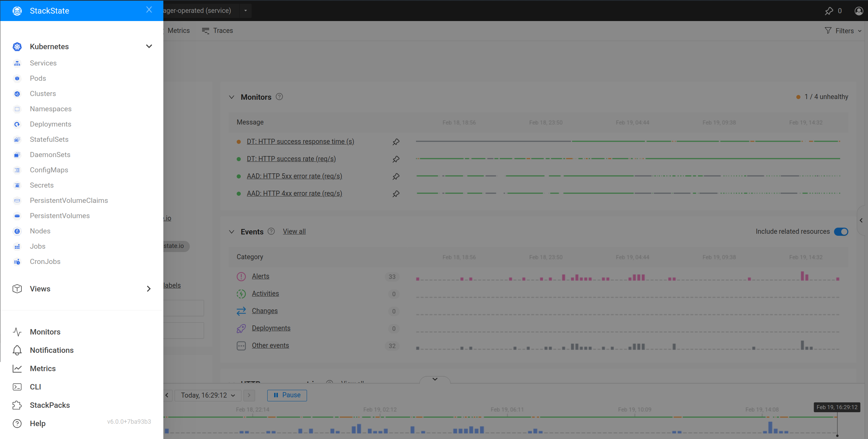868x439 pixels.
Task: Open Nodes from the sidebar menu
Action: coord(40,231)
